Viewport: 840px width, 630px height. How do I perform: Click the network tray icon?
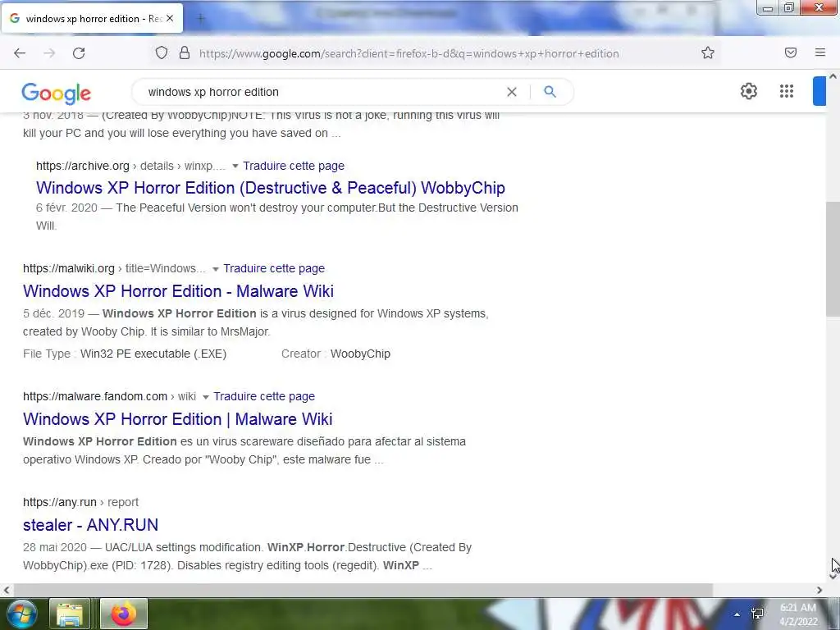757,614
